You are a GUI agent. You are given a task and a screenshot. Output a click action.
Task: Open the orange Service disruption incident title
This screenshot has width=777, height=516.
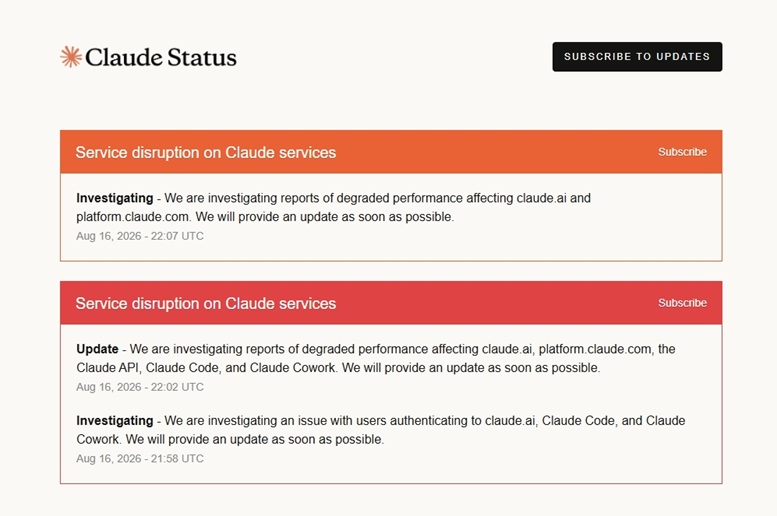pyautogui.click(x=206, y=152)
